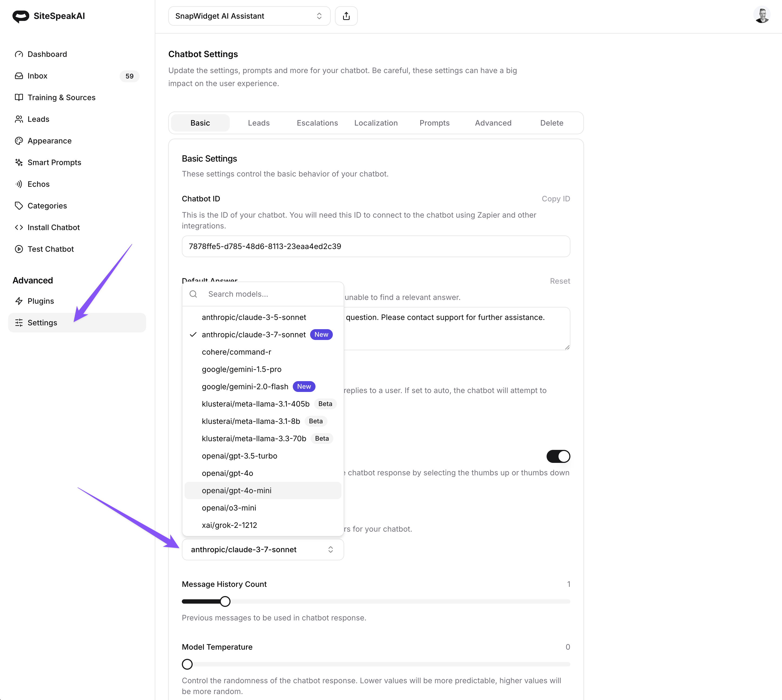Click the share icon beside chatbot selector
Image resolution: width=782 pixels, height=700 pixels.
(346, 16)
